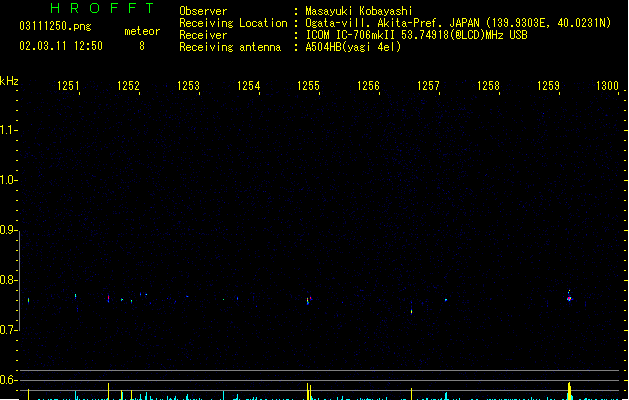The image size is (629, 400).
Task: Click the 'Observer' field label
Action: tap(203, 11)
